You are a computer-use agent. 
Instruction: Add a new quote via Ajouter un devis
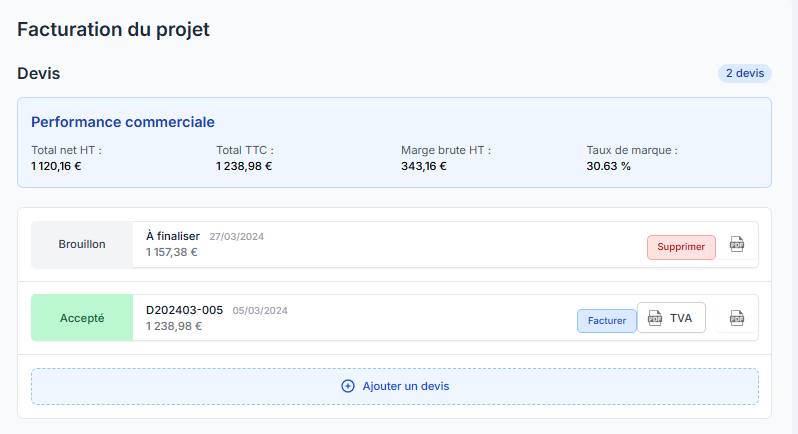point(395,386)
